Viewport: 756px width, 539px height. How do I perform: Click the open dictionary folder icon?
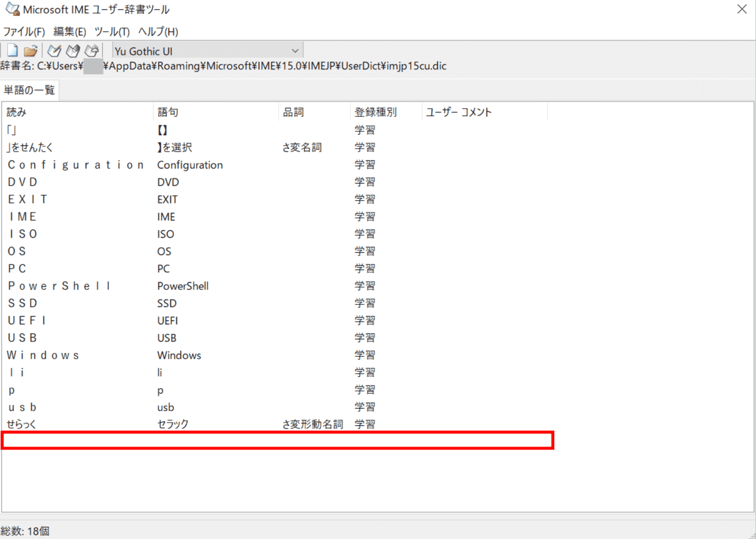31,50
